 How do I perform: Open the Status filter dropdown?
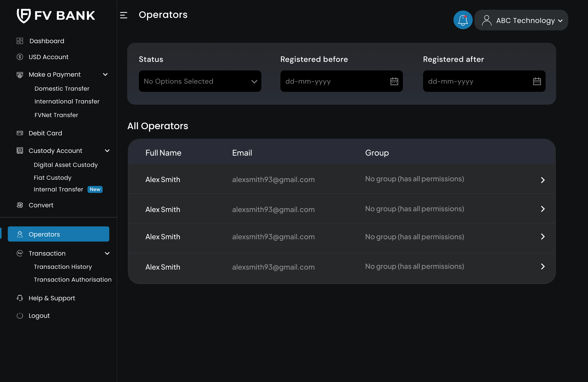pyautogui.click(x=200, y=81)
